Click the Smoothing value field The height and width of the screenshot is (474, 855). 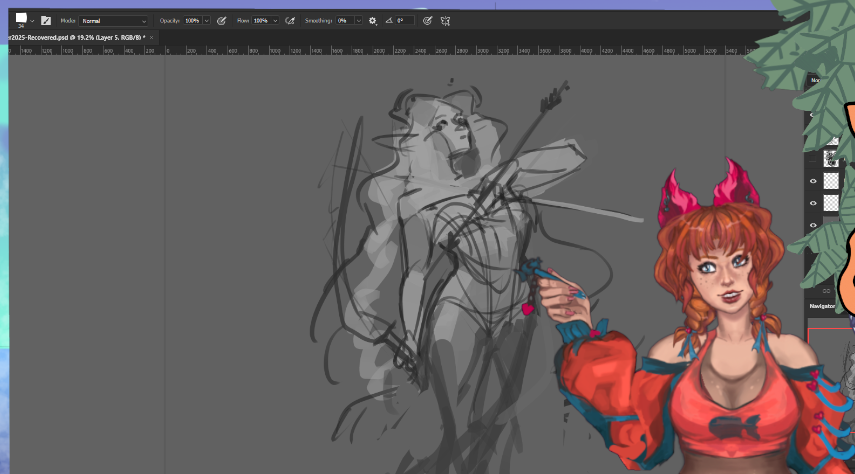(345, 21)
